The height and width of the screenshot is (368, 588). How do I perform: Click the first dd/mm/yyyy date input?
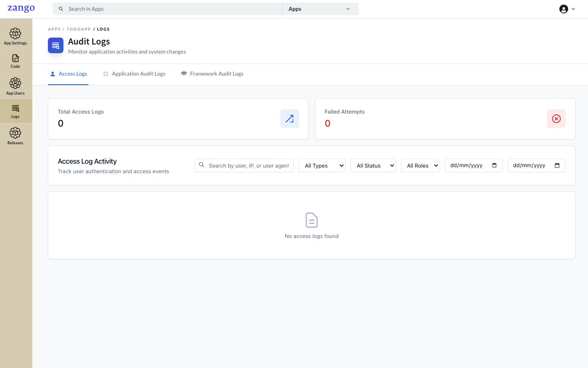[474, 165]
